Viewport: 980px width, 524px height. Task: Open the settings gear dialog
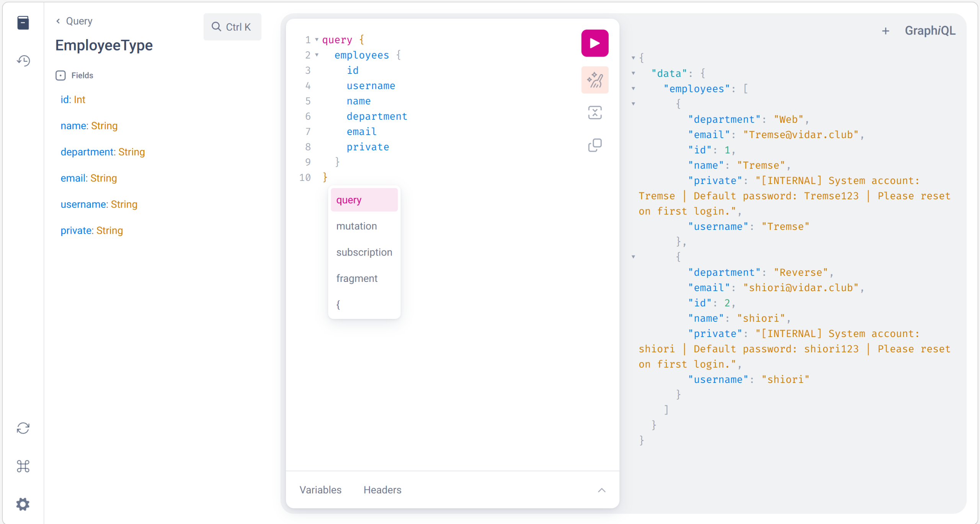(23, 504)
